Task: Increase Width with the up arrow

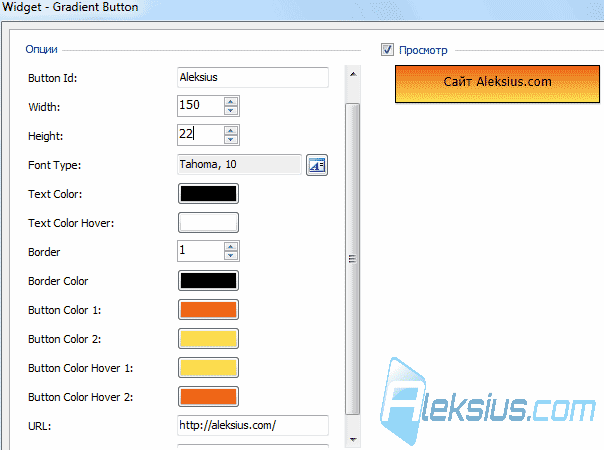Action: pyautogui.click(x=231, y=102)
